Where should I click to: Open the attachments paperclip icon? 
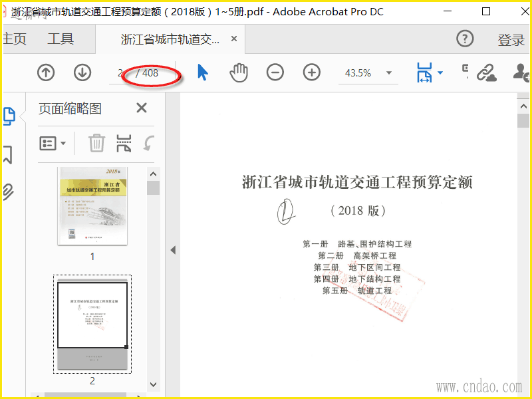coord(9,192)
